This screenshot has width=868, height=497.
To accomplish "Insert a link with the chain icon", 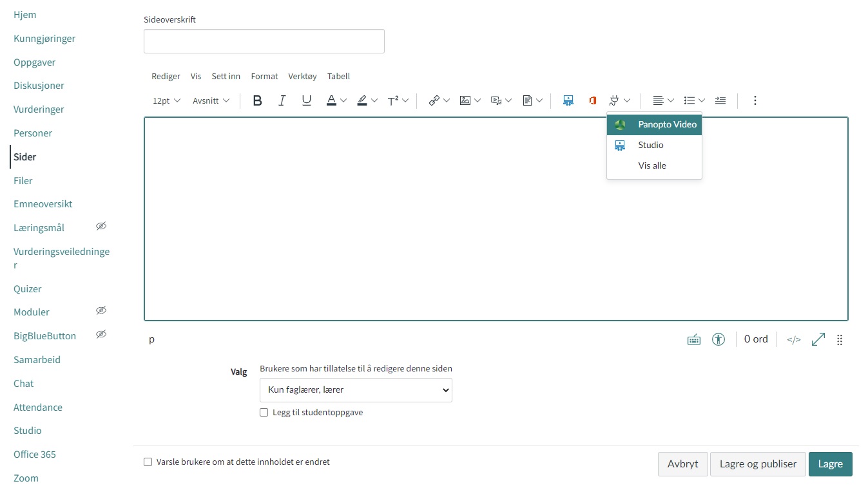I will pos(434,100).
